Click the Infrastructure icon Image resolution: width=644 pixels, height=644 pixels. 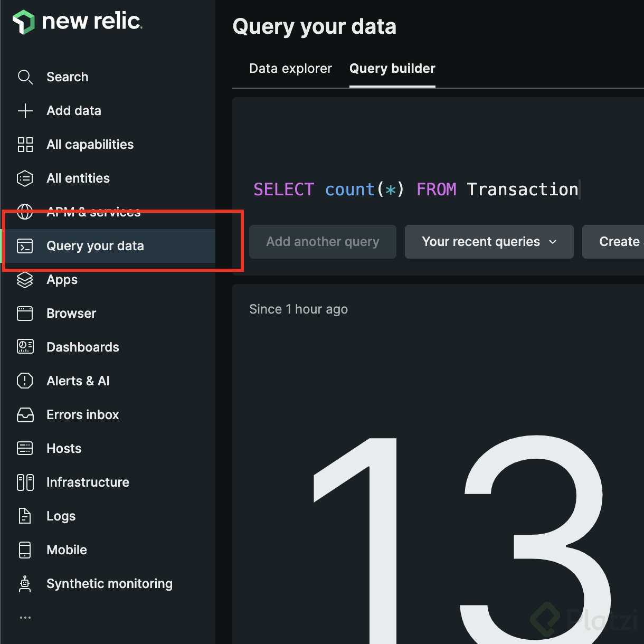click(25, 482)
